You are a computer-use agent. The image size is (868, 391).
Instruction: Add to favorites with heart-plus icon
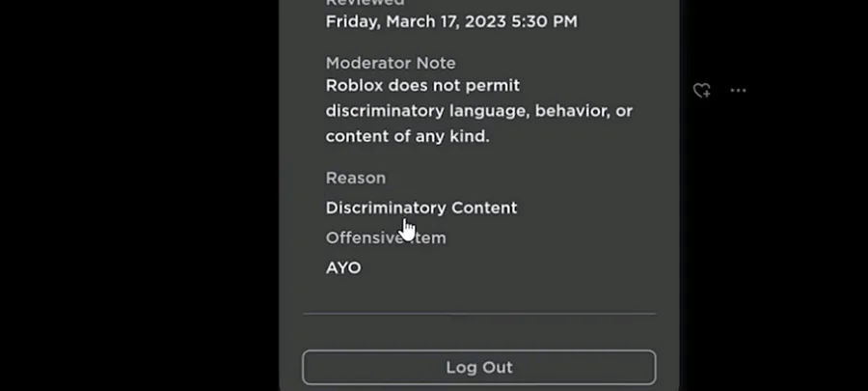(x=702, y=91)
